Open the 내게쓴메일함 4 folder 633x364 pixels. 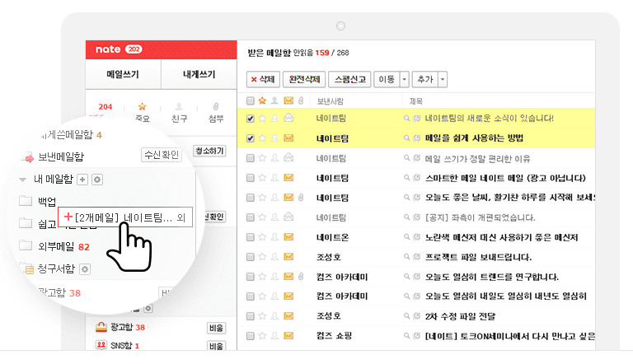pyautogui.click(x=71, y=135)
